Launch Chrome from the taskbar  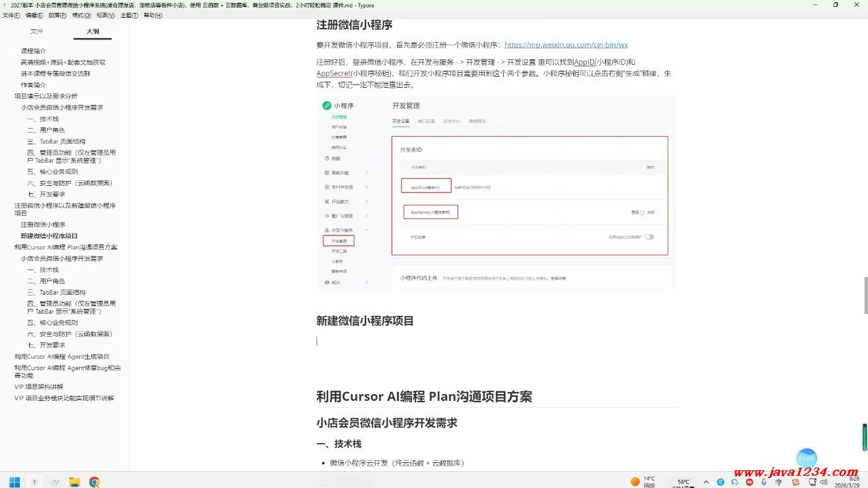pos(95,482)
